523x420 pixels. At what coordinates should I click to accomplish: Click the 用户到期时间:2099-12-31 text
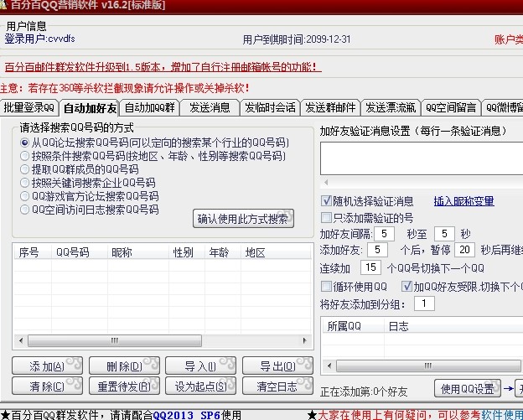(297, 39)
